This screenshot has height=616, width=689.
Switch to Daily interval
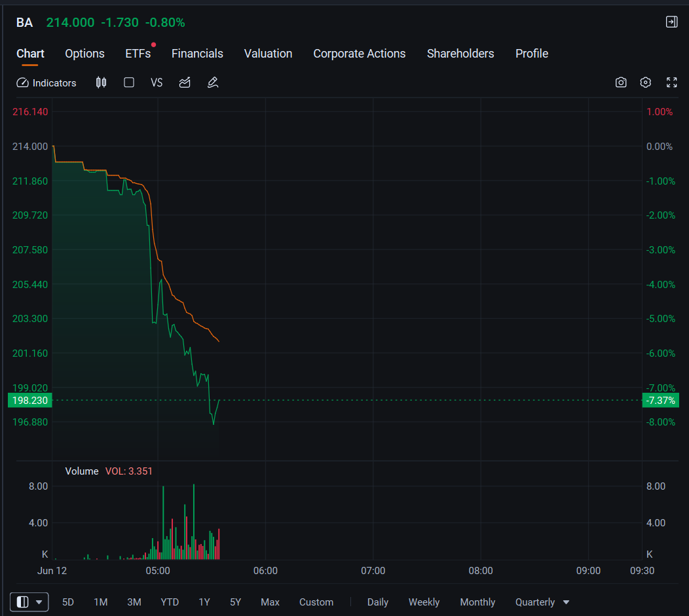tap(378, 602)
